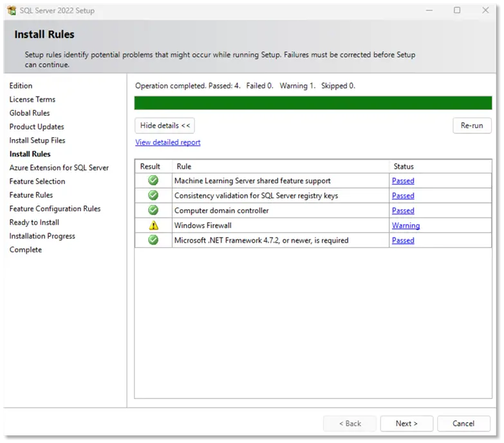Collapse the list with Hide details button
This screenshot has width=504, height=443.
(x=165, y=126)
